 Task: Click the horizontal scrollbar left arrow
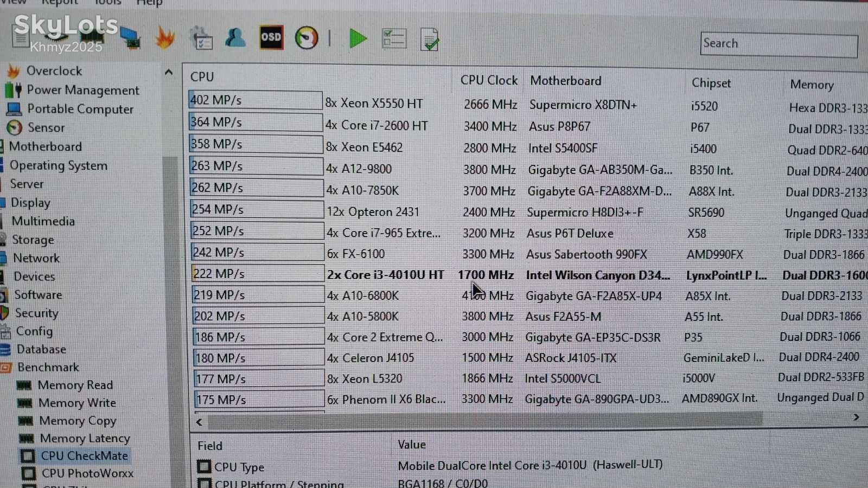click(x=199, y=422)
